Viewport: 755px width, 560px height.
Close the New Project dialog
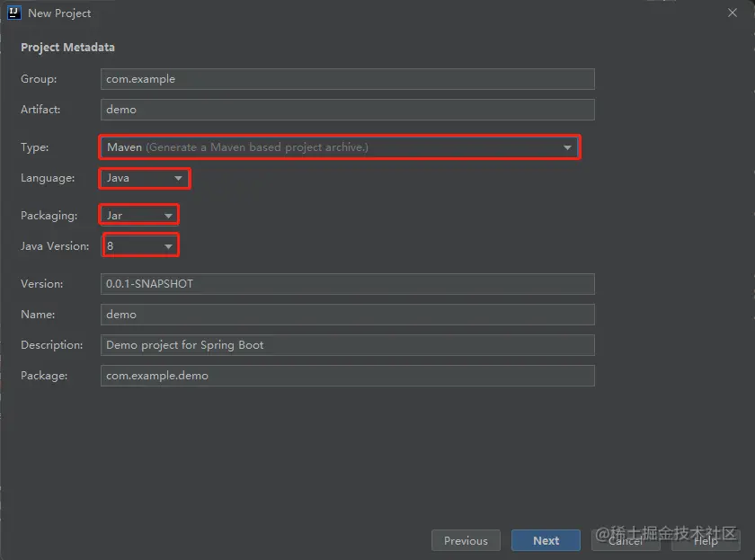[x=732, y=13]
